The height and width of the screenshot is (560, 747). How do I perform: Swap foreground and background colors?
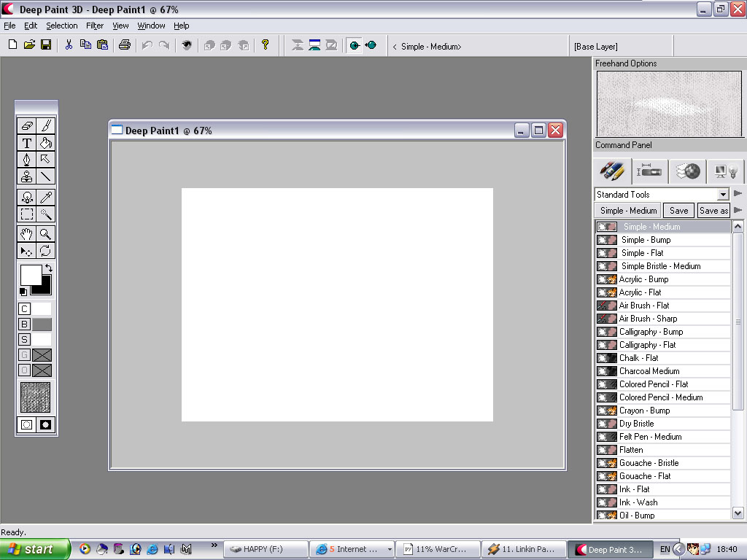[49, 268]
